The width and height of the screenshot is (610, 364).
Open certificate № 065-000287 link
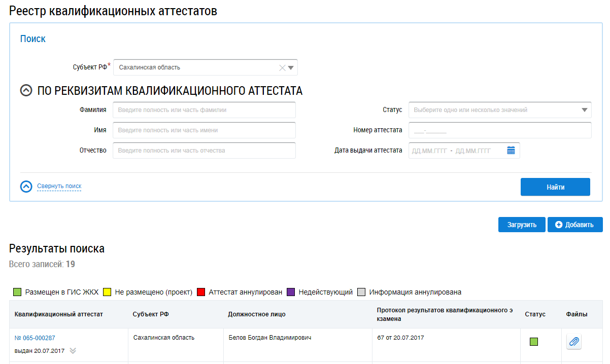coord(35,338)
